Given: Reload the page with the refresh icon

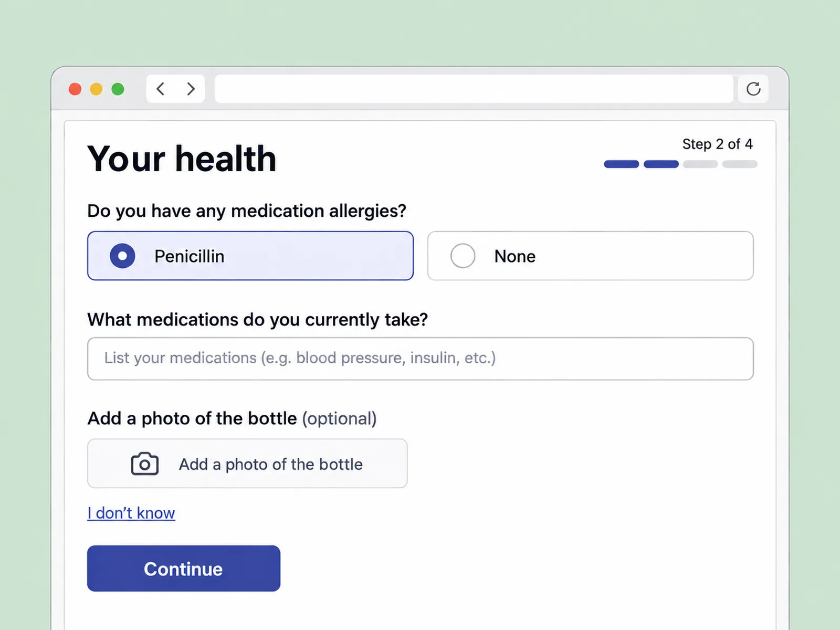Looking at the screenshot, I should coord(753,89).
